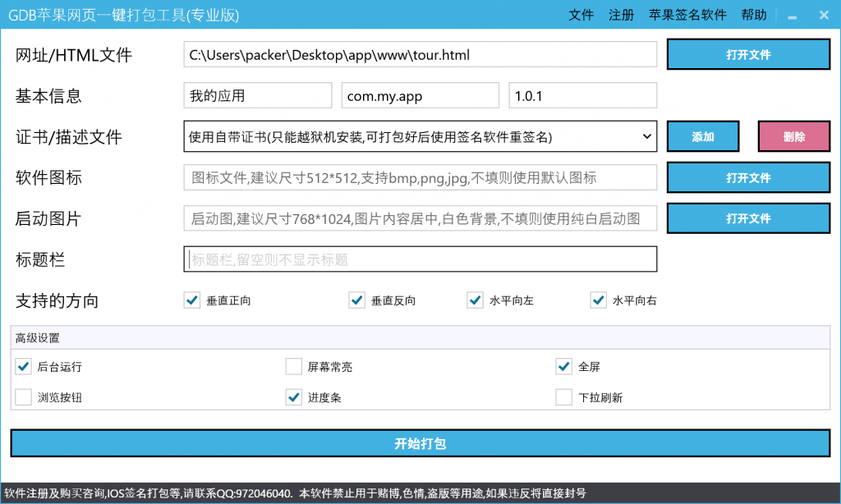Toggle the 垂直反向 checkbox
The image size is (841, 504).
coord(356,300)
